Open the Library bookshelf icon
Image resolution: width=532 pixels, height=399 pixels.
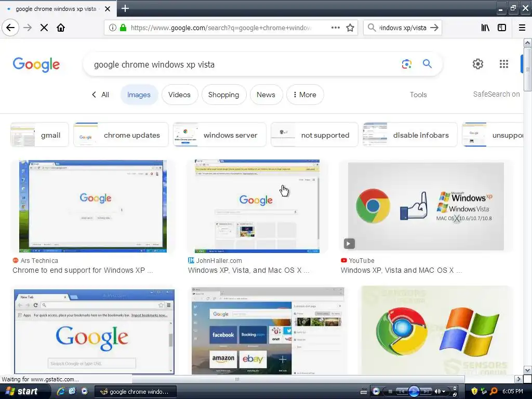(x=485, y=28)
